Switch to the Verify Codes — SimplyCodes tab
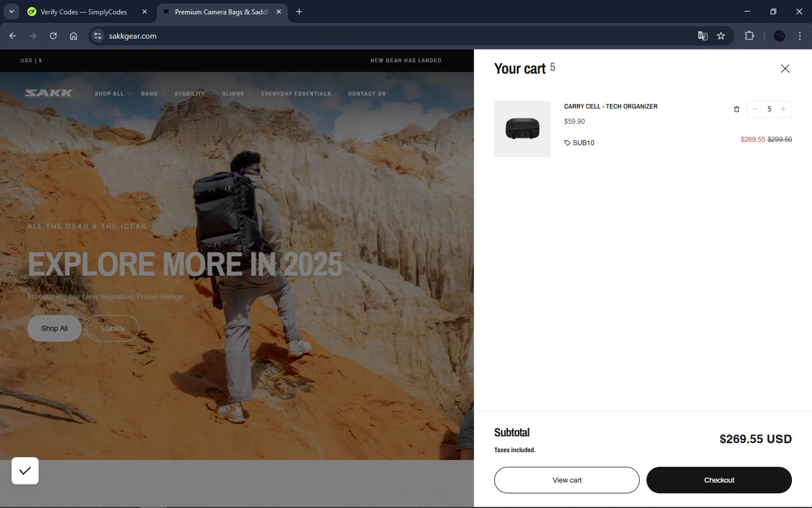 tap(84, 12)
